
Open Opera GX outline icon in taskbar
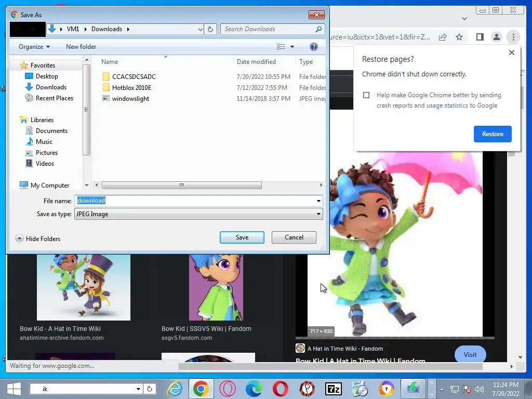228,389
